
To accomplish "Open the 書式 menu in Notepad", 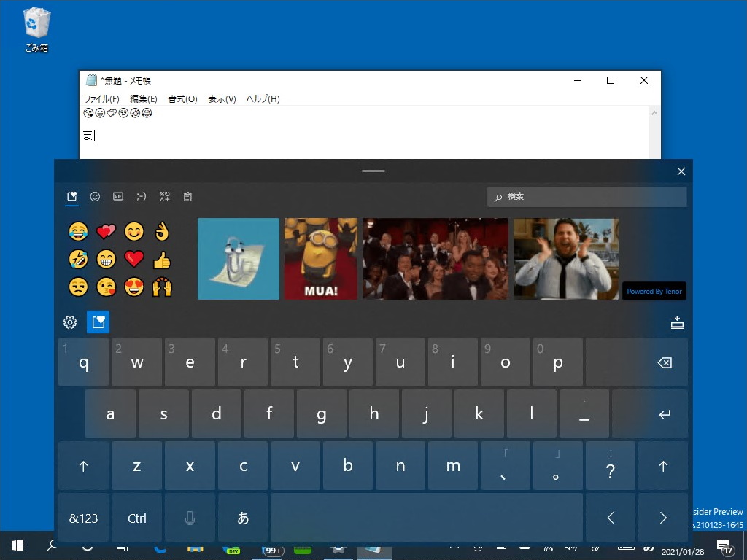I will tap(182, 98).
